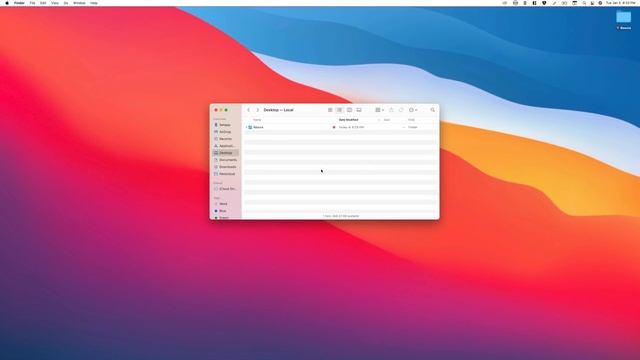Select Desktop in the sidebar

click(225, 153)
